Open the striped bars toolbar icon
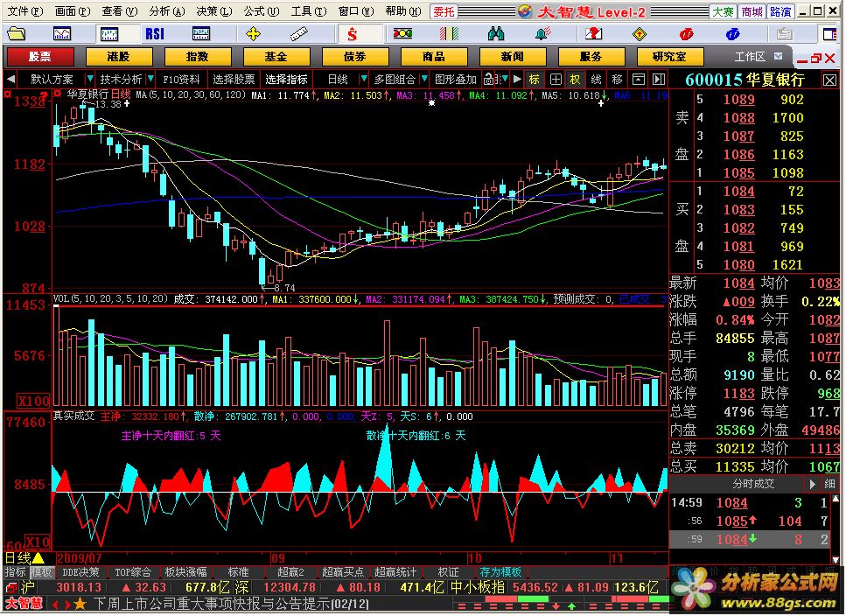This screenshot has height=616, width=846. coord(449,34)
